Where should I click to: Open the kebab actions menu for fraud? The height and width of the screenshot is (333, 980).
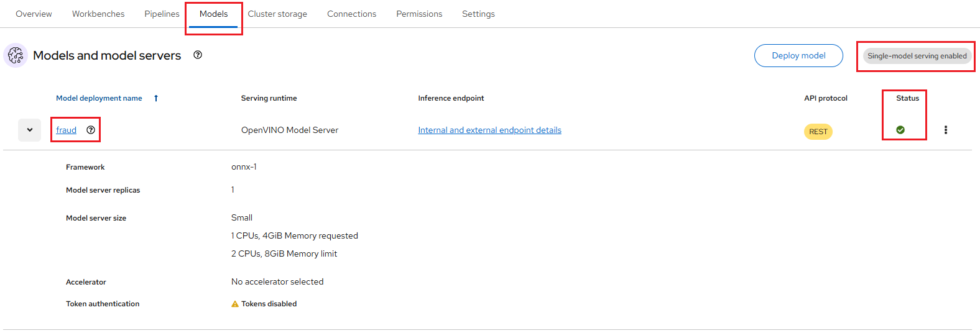click(x=945, y=130)
